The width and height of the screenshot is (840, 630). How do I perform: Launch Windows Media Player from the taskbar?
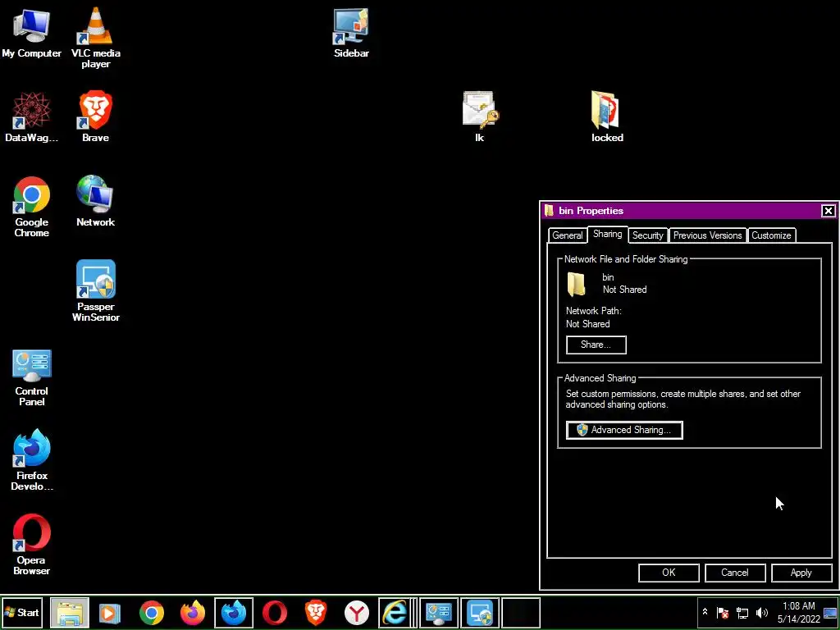(111, 612)
